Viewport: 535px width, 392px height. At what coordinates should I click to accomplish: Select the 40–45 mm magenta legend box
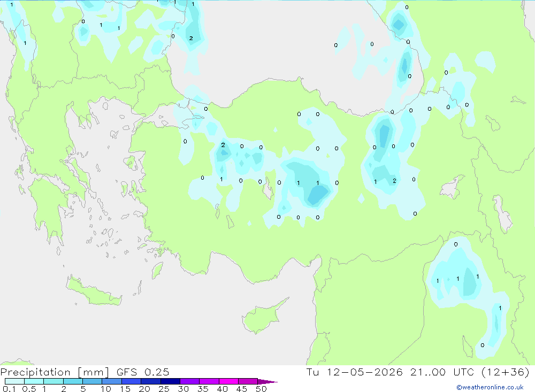point(228,381)
